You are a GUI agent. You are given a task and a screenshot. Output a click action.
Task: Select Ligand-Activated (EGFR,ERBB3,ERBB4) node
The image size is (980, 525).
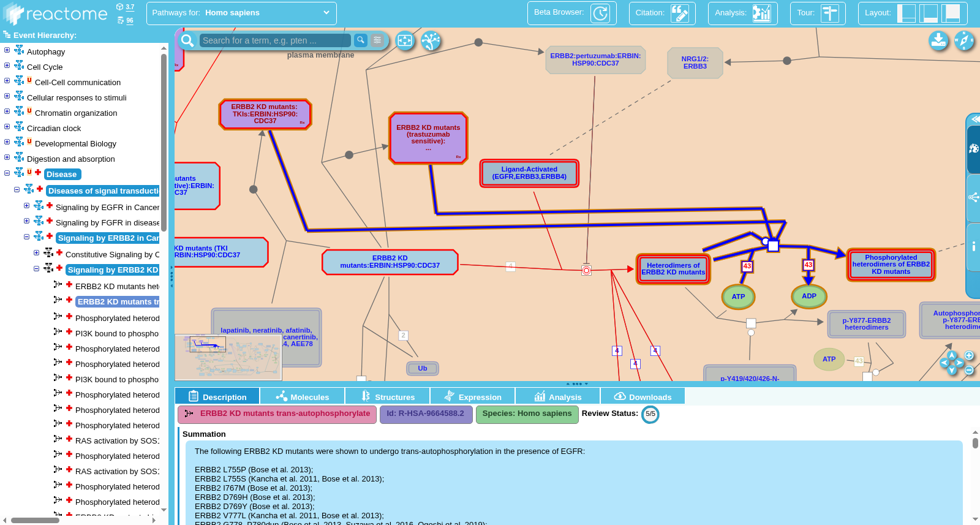[x=529, y=173]
